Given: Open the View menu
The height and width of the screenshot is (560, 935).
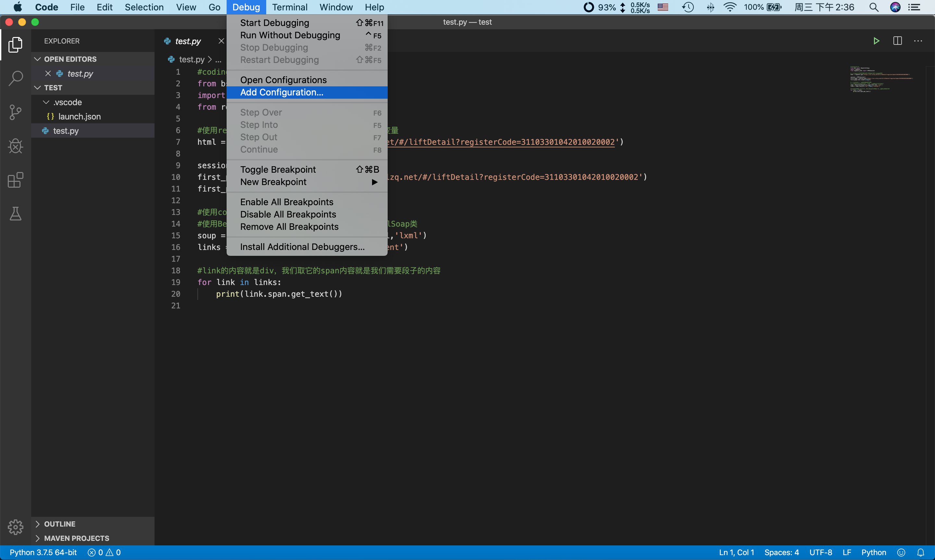Looking at the screenshot, I should coord(186,7).
